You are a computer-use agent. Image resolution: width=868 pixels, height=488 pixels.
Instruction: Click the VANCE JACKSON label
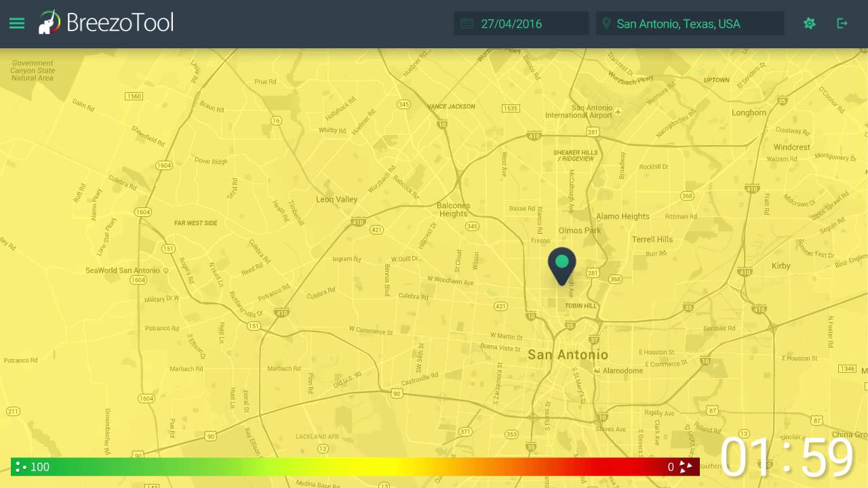pyautogui.click(x=452, y=106)
